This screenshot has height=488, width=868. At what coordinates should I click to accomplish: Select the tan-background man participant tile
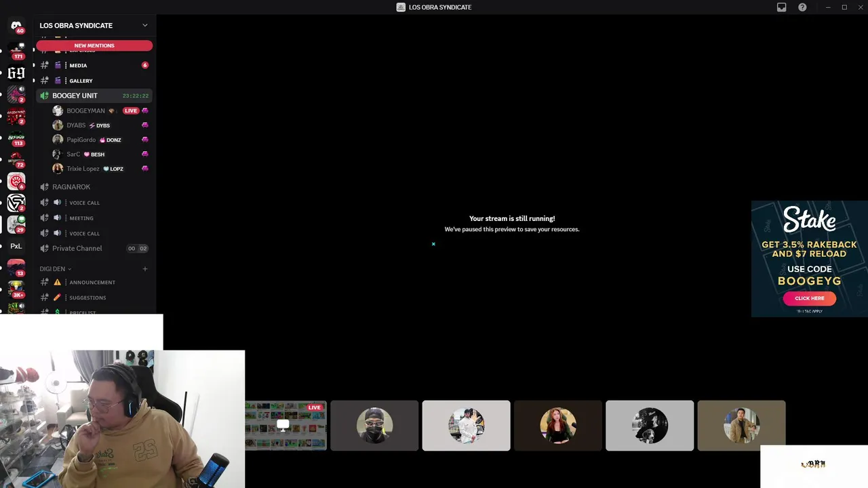(741, 426)
